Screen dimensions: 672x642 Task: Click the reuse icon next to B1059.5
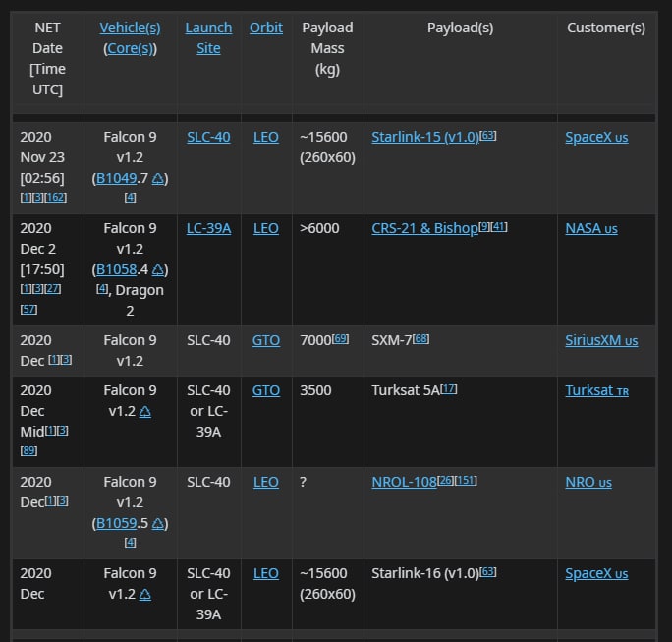tap(158, 523)
